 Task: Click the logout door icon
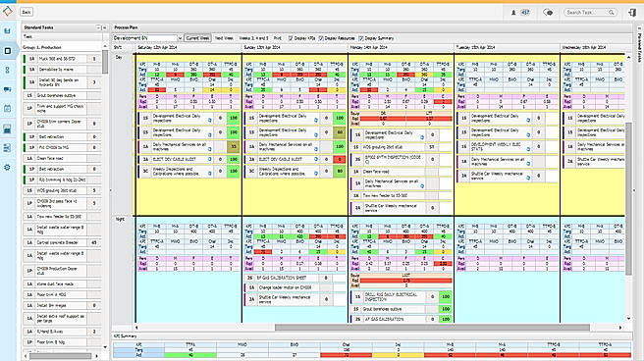(x=632, y=13)
